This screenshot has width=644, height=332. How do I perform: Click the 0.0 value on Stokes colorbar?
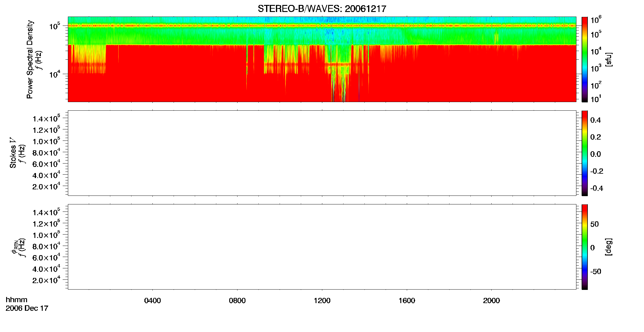pyautogui.click(x=595, y=154)
